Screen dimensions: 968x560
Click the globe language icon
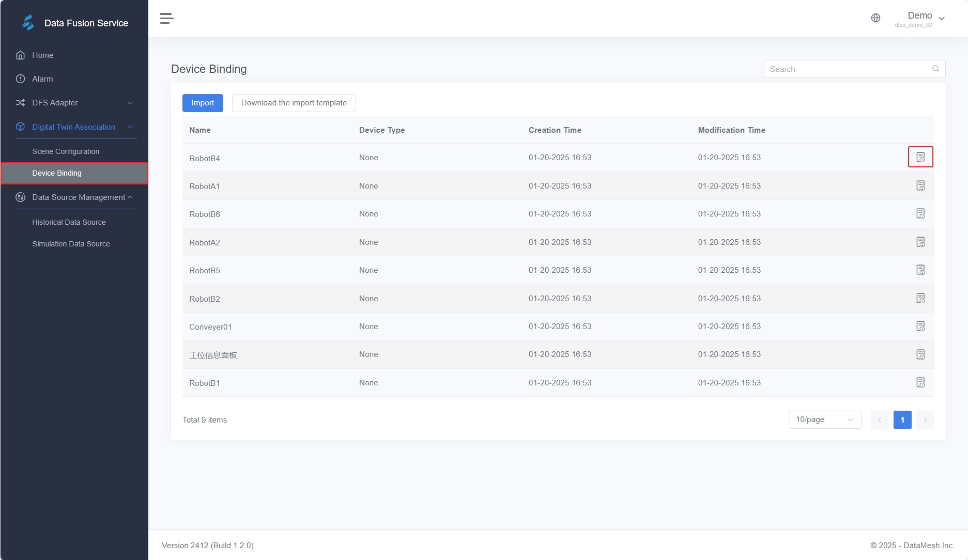pyautogui.click(x=875, y=18)
